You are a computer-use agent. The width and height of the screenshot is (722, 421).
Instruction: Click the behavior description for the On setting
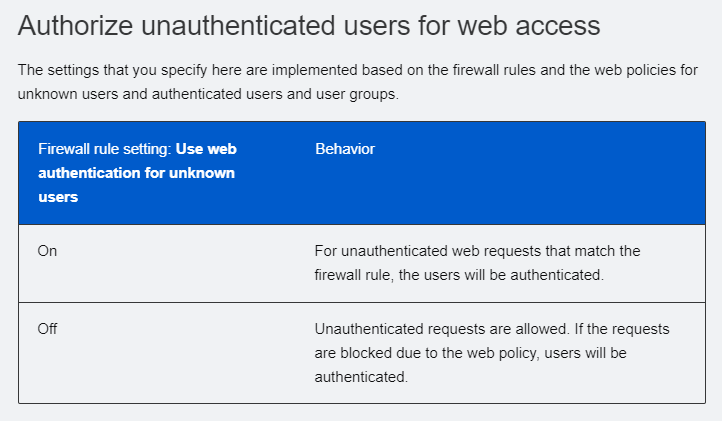coord(477,263)
